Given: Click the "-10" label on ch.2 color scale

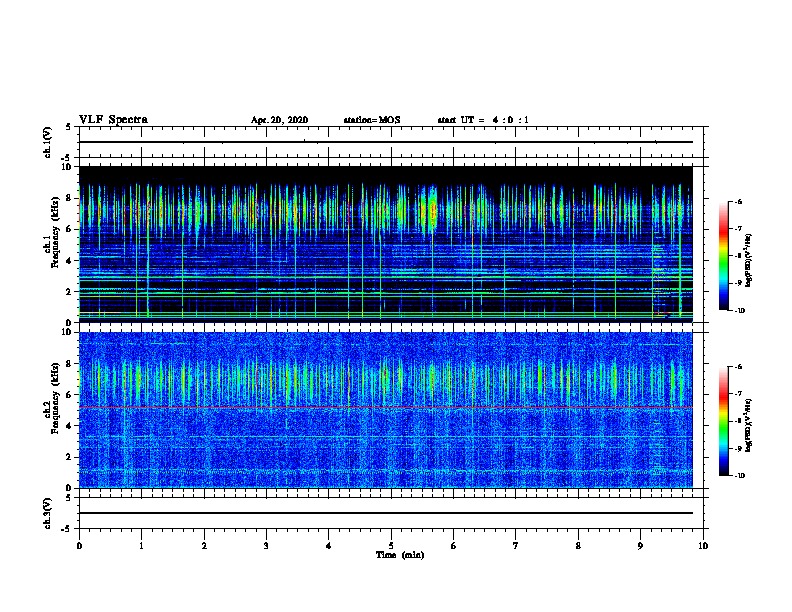Looking at the screenshot, I should pos(739,476).
